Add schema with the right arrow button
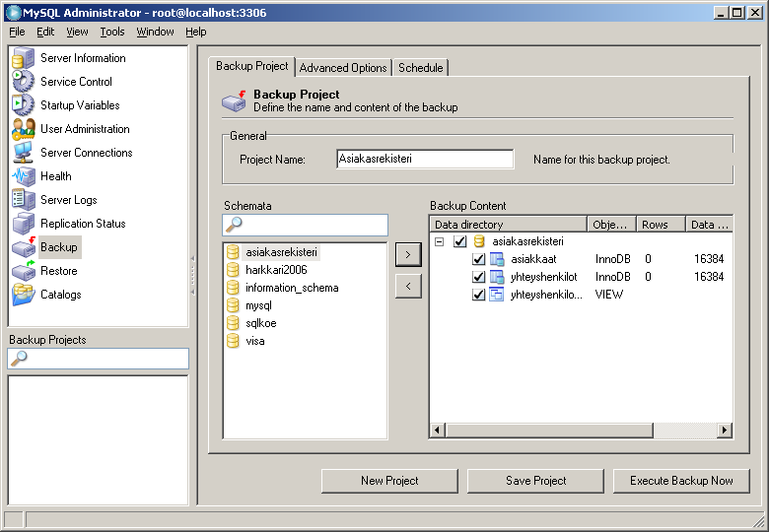The height and width of the screenshot is (532, 769). point(408,254)
